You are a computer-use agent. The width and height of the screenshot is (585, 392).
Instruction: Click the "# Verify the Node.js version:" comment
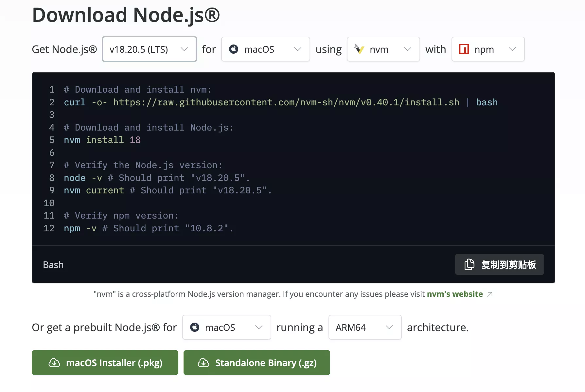click(143, 165)
